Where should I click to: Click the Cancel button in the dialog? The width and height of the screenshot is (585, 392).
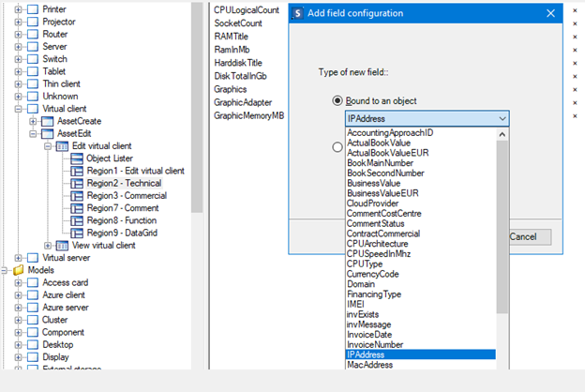click(x=530, y=236)
